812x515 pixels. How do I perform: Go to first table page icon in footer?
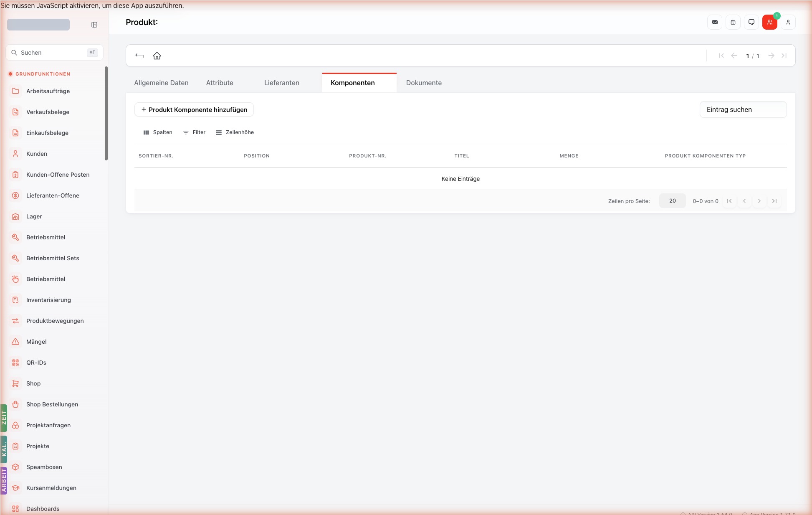click(729, 201)
